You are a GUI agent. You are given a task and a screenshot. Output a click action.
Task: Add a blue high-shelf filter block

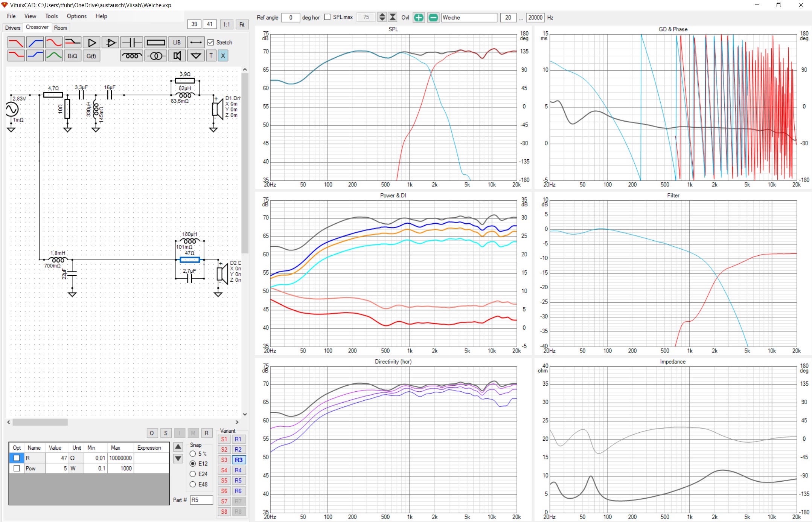pos(35,56)
